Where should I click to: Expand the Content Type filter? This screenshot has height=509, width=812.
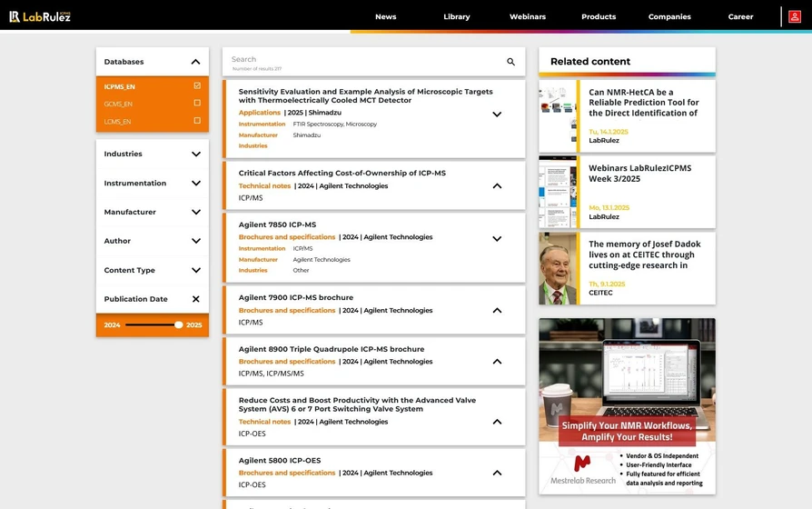tap(196, 270)
